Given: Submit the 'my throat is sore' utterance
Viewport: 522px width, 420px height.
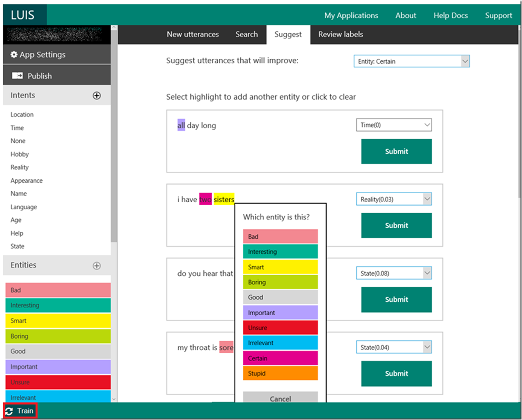Looking at the screenshot, I should [397, 374].
